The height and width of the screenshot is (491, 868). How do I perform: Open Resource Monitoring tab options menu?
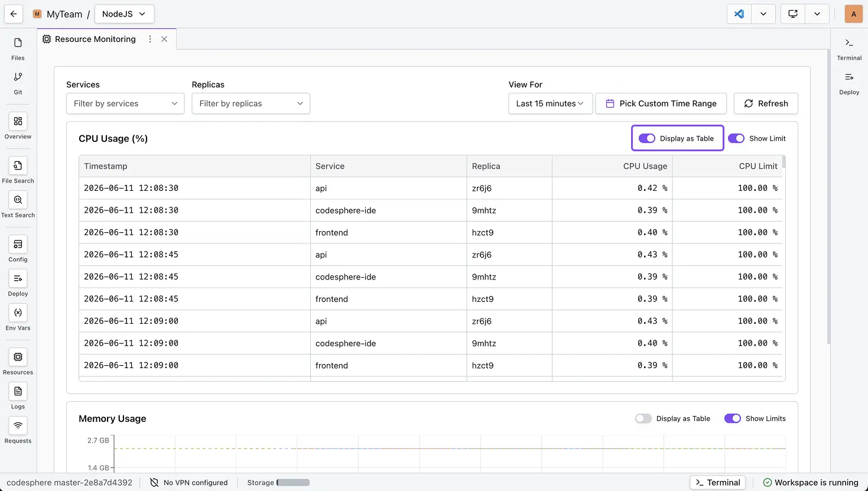click(x=150, y=39)
